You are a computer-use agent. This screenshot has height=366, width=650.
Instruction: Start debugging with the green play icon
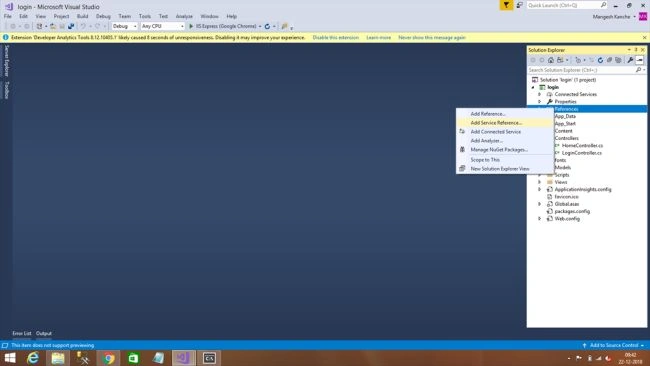[x=191, y=26]
